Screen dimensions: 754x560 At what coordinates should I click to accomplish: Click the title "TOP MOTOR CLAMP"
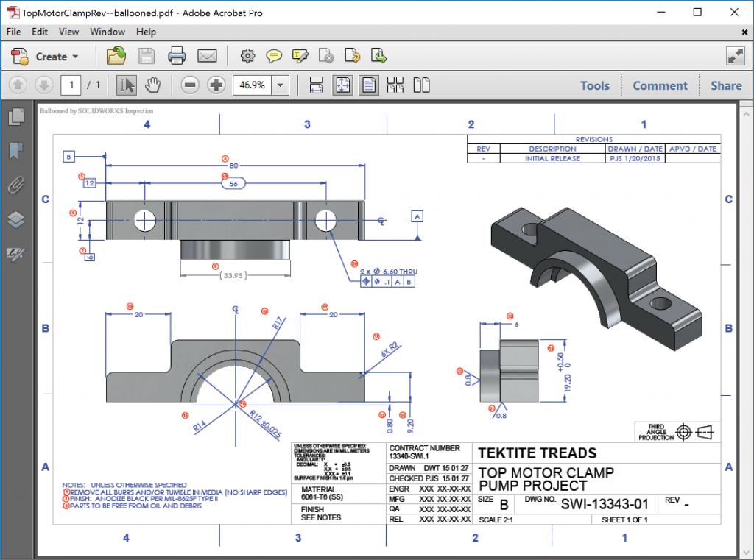point(546,473)
